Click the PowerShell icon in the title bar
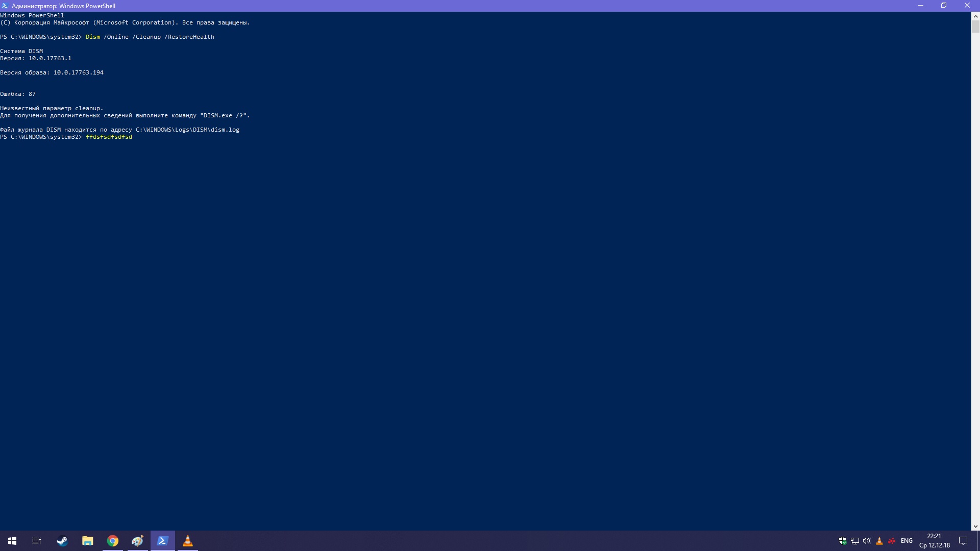The width and height of the screenshot is (980, 551). 5,6
